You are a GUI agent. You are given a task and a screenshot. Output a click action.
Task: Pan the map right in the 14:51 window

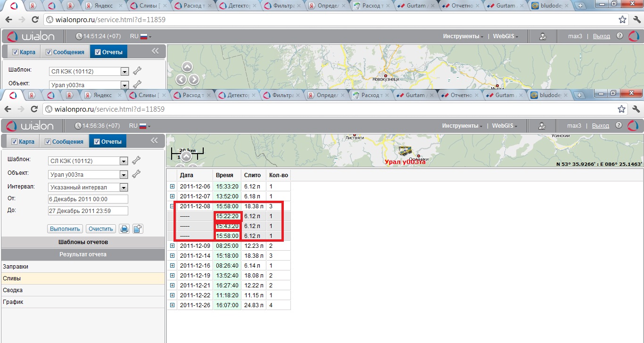[x=193, y=80]
